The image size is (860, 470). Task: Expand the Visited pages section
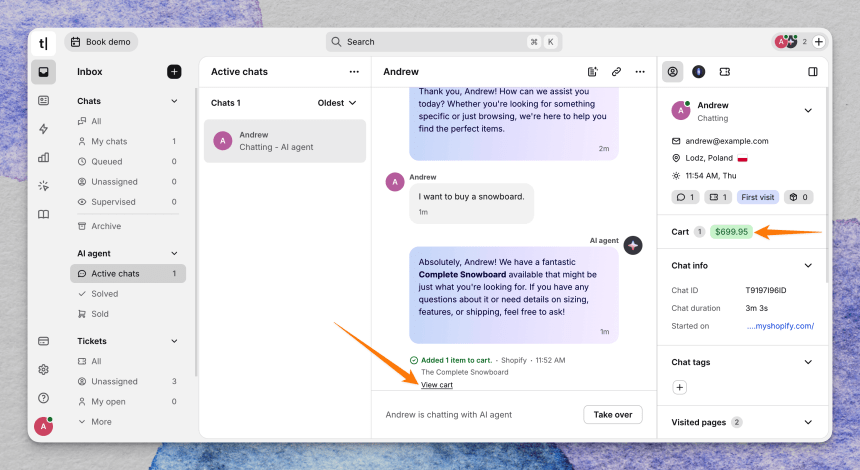808,422
